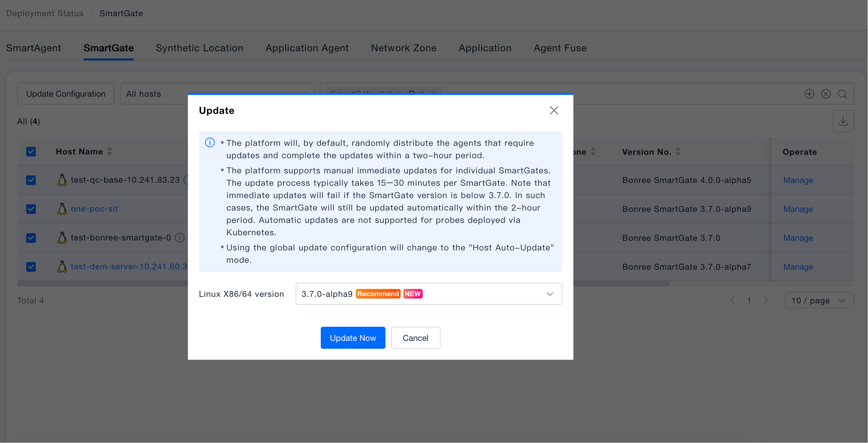Switch to the Network Zone tab
Image resolution: width=868 pixels, height=443 pixels.
click(x=404, y=48)
